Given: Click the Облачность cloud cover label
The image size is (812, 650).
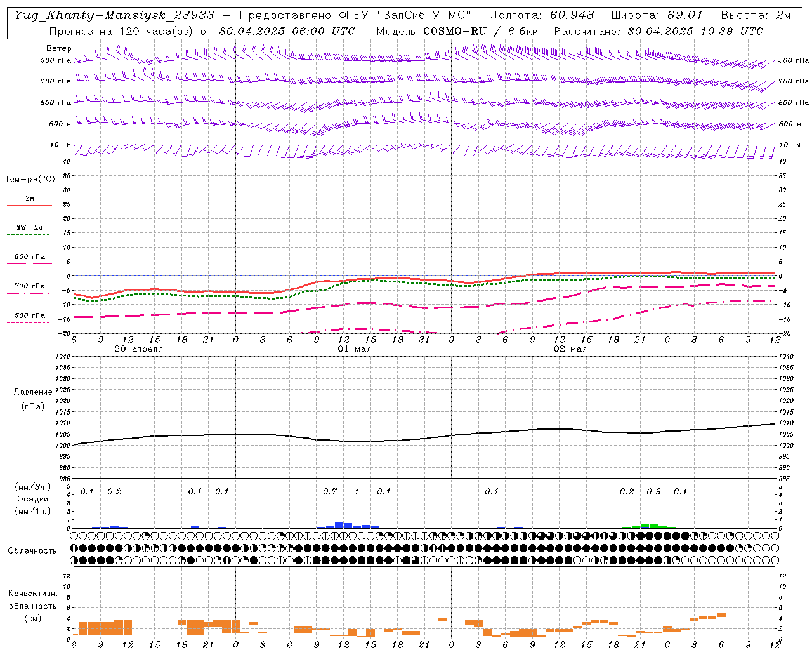Looking at the screenshot, I should tap(32, 550).
